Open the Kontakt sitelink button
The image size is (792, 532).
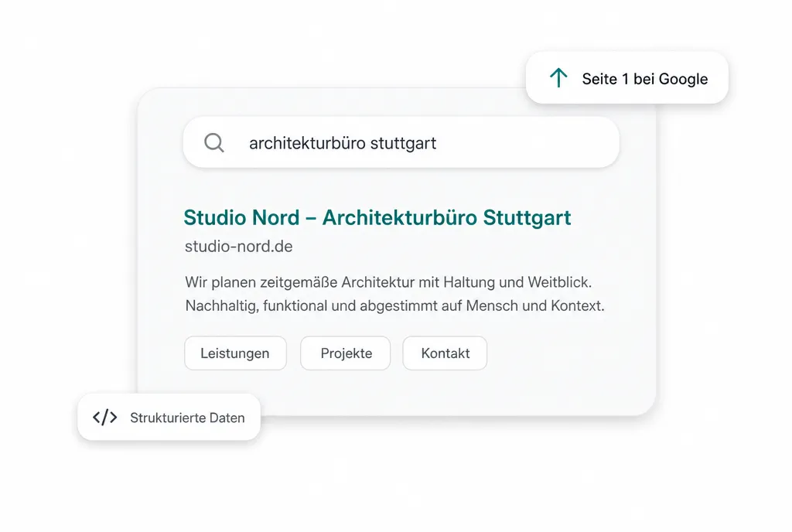coord(445,353)
